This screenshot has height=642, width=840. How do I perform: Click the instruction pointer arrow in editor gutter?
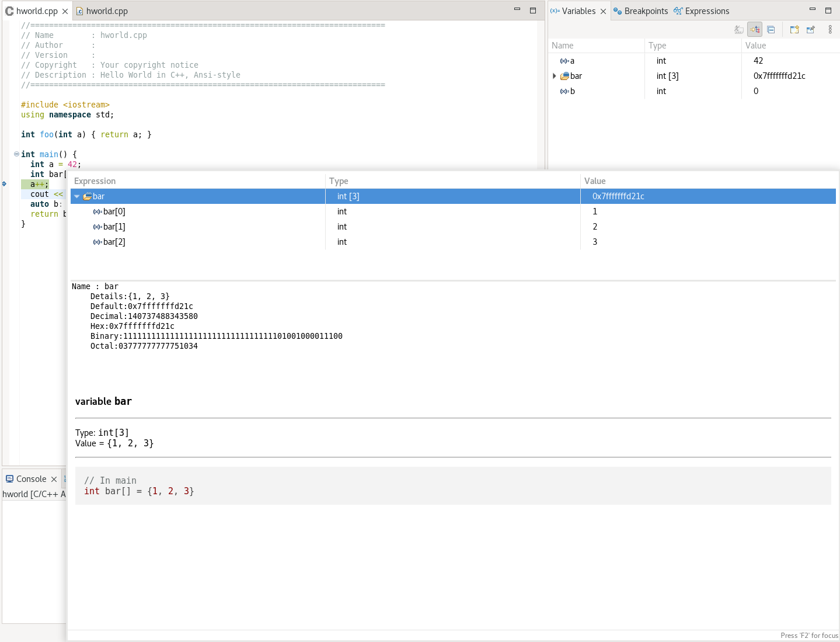point(4,183)
